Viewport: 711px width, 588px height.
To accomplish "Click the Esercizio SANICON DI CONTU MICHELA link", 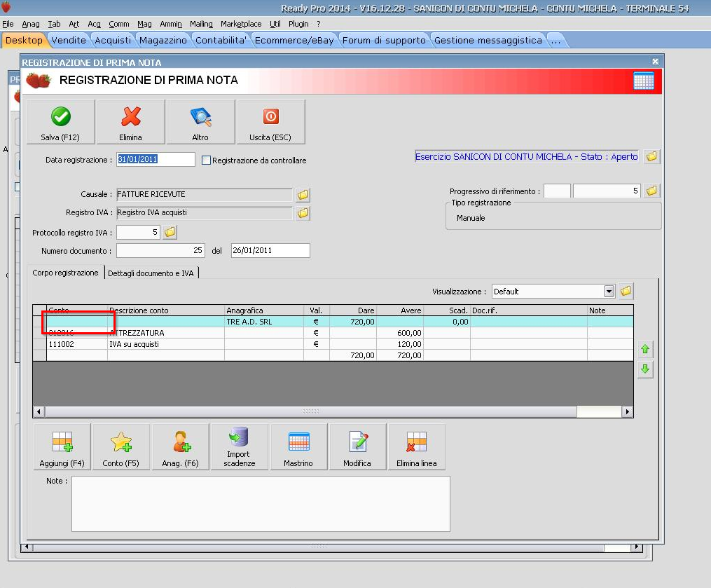I will 527,156.
